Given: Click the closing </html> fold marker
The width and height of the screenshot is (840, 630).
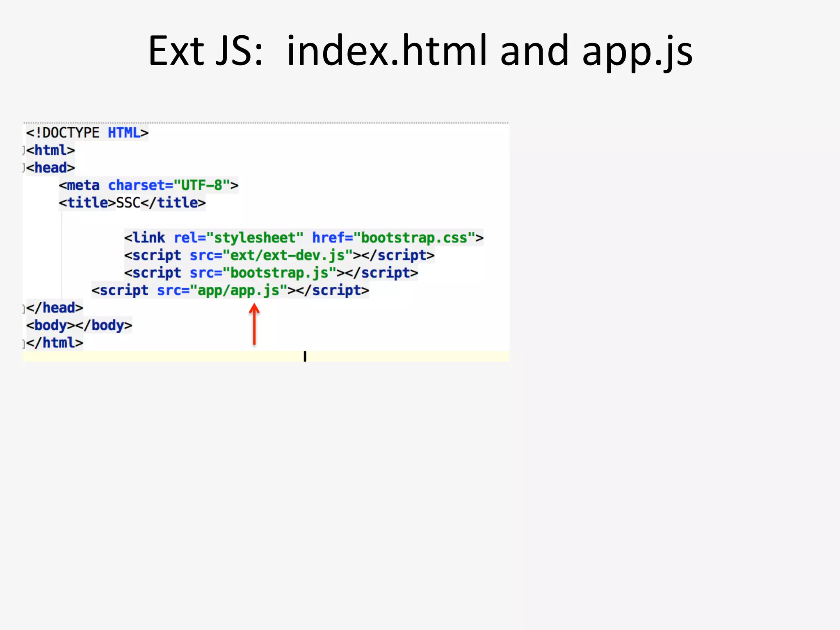Looking at the screenshot, I should (x=24, y=343).
